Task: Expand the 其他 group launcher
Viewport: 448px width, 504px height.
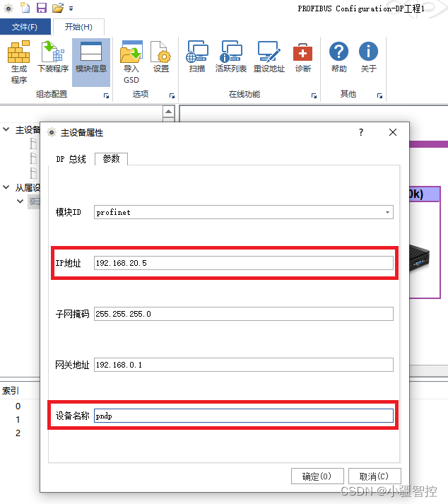Action: coord(379,96)
